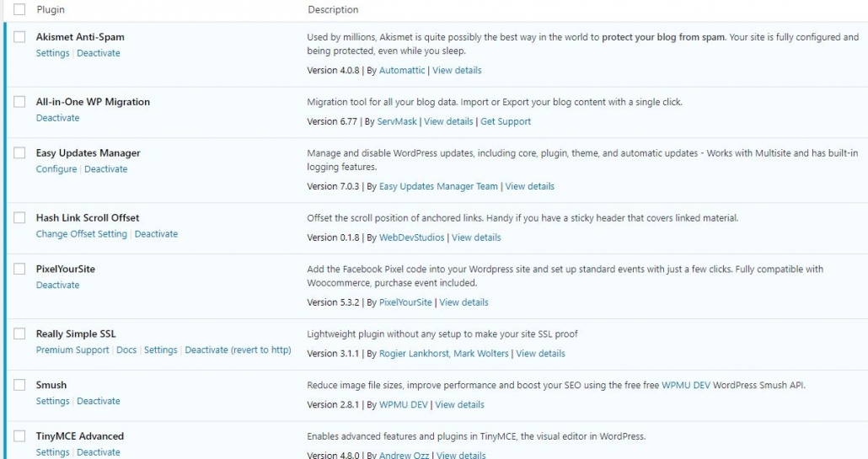This screenshot has height=459, width=868.
Task: Click the Smush plugin title
Action: click(51, 385)
